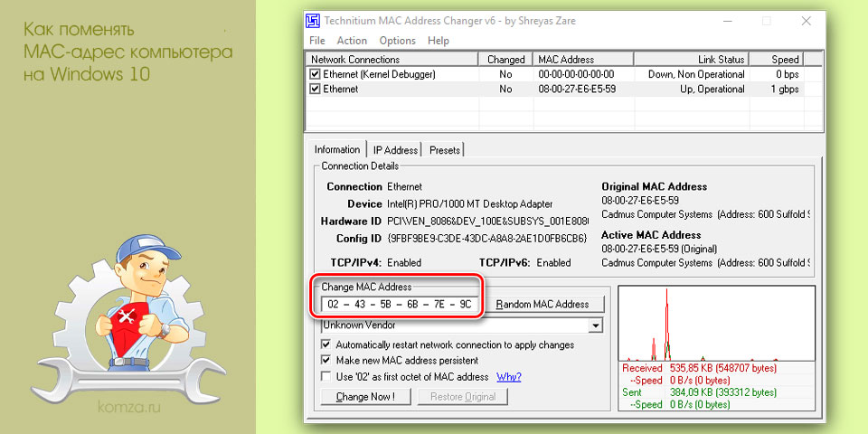868x434 pixels.
Task: Click the 0 bps speed cell
Action: pos(788,74)
